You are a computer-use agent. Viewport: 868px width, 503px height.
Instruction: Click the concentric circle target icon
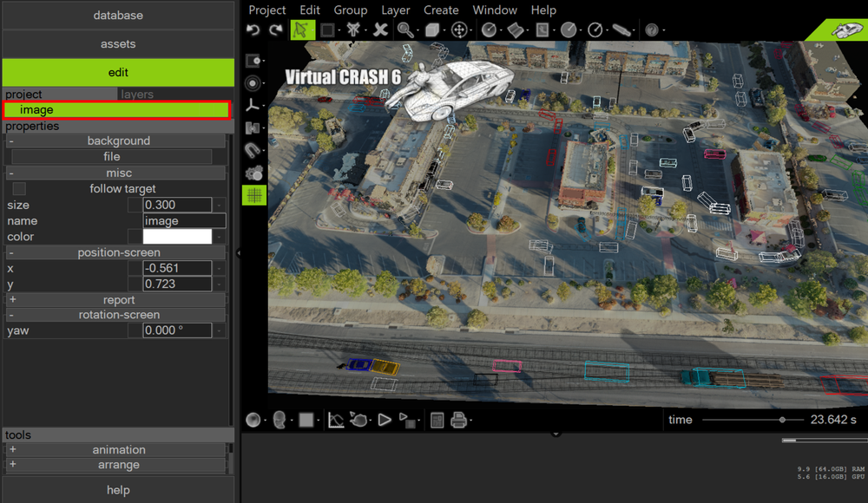pyautogui.click(x=253, y=83)
